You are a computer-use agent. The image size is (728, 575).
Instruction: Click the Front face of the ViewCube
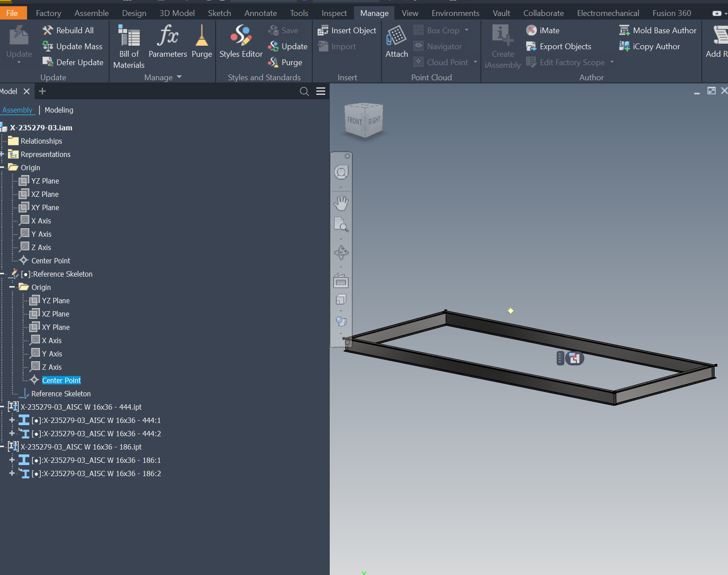pyautogui.click(x=354, y=120)
